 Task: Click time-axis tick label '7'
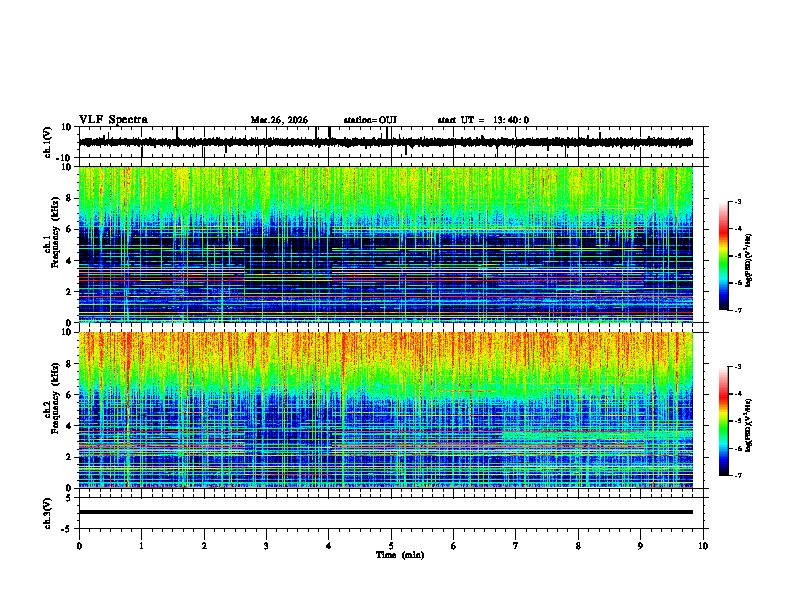516,546
